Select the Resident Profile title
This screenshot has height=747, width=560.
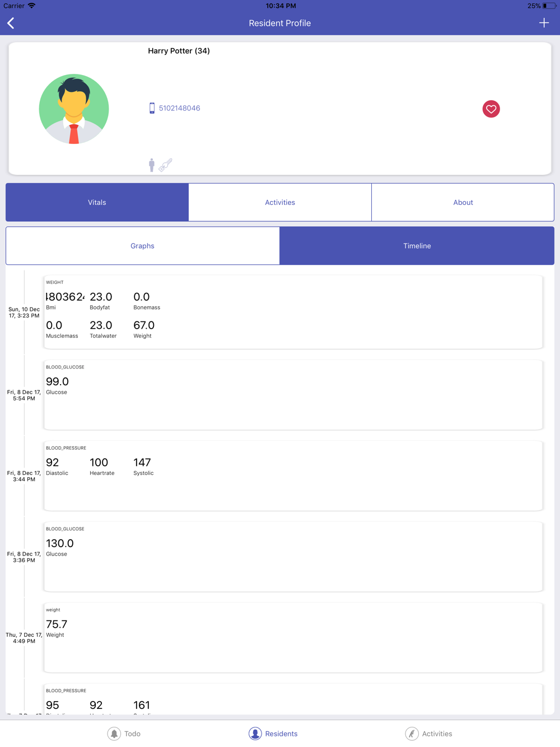(280, 23)
